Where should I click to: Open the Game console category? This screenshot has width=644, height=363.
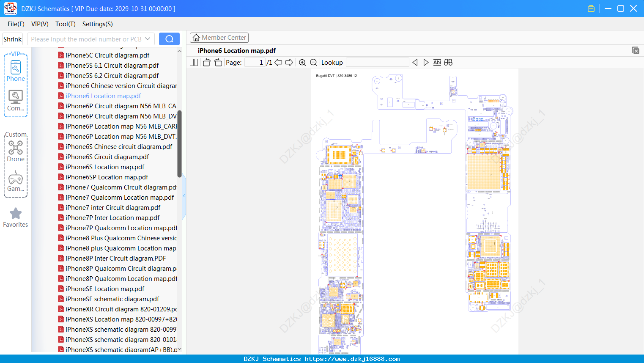coord(16,181)
